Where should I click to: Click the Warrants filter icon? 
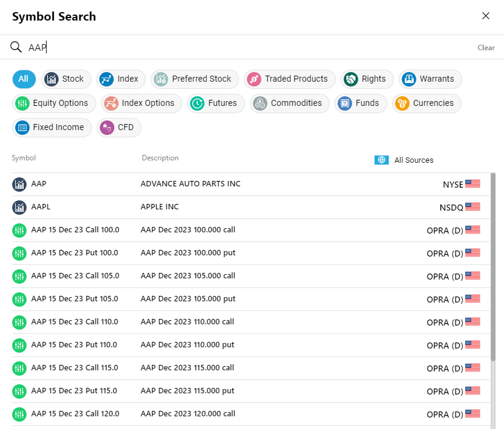409,79
